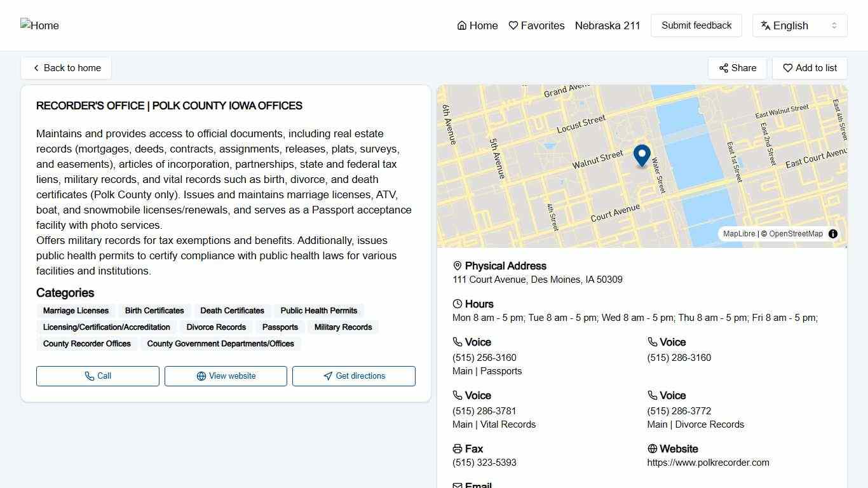Click Get directions button
This screenshot has height=488, width=868.
pos(353,376)
